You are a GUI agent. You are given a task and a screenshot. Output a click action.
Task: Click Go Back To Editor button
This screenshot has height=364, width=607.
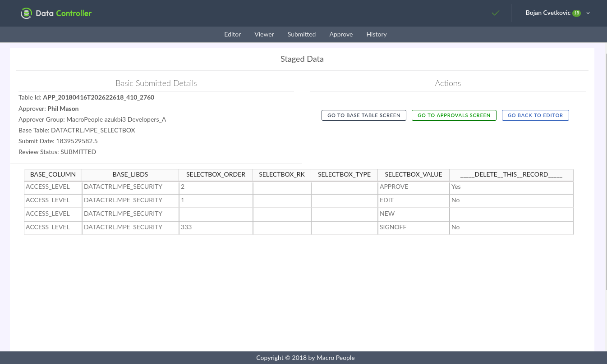point(535,115)
